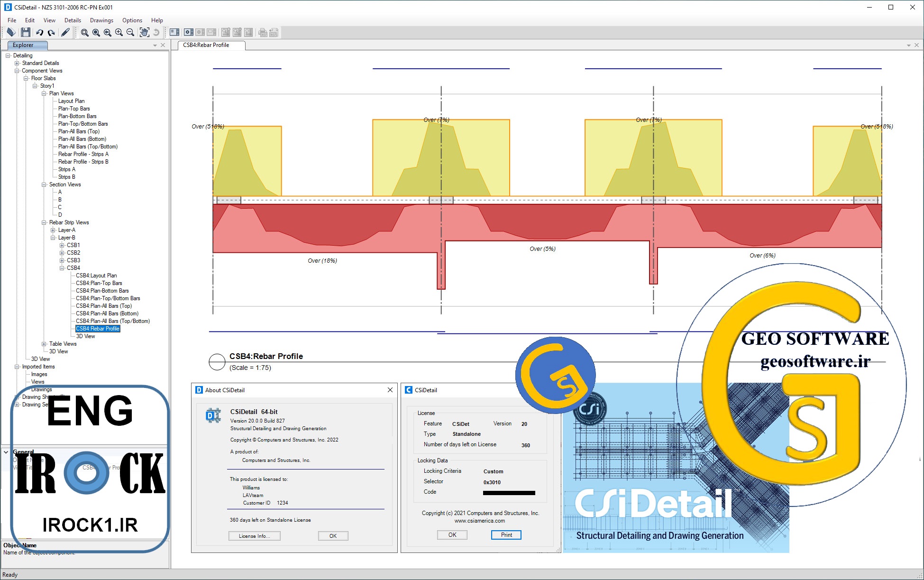
Task: Click the grayed drawing zoom-minus icon
Action: (237, 32)
